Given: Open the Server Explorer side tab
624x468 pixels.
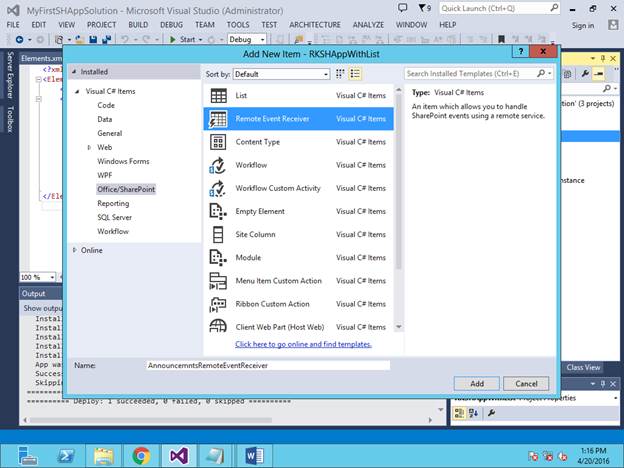Looking at the screenshot, I should click(11, 75).
